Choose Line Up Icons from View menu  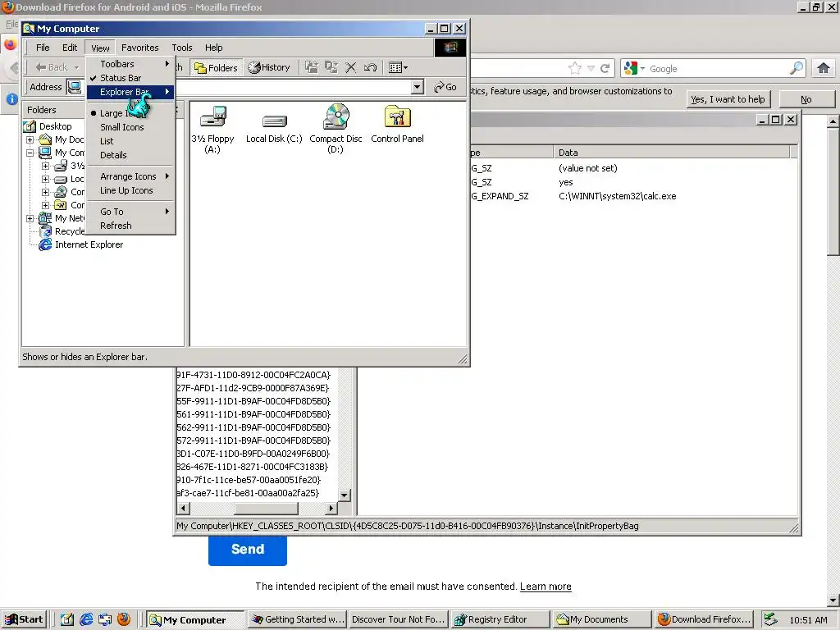[x=130, y=190]
